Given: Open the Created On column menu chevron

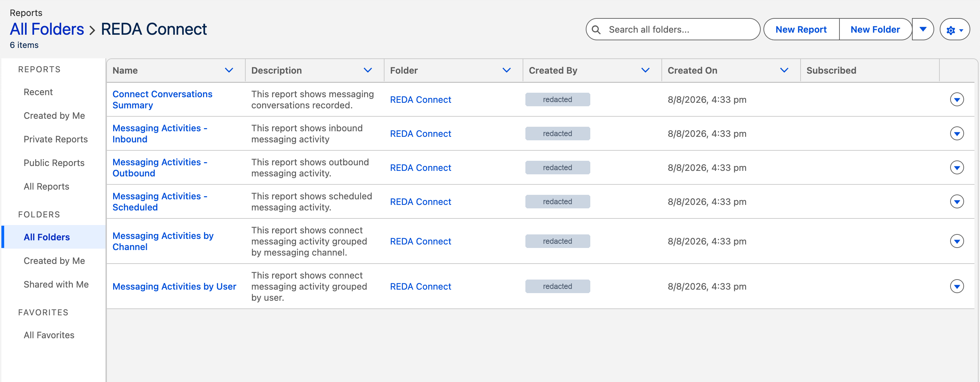Looking at the screenshot, I should point(784,70).
